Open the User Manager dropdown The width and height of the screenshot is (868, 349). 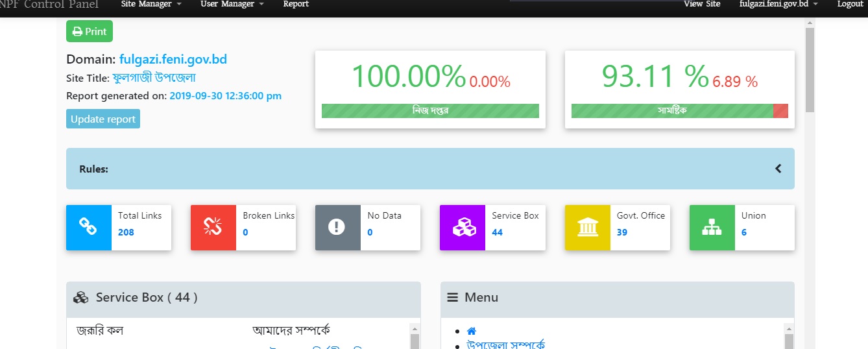tap(232, 5)
